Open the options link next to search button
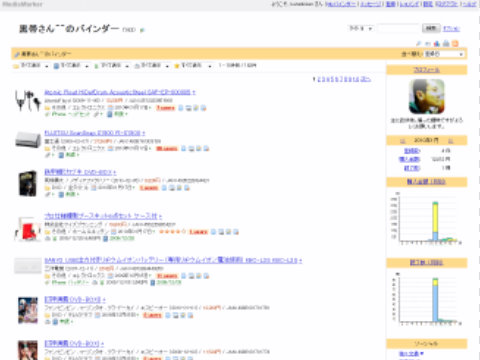The height and width of the screenshot is (360, 480). pyautogui.click(x=451, y=29)
